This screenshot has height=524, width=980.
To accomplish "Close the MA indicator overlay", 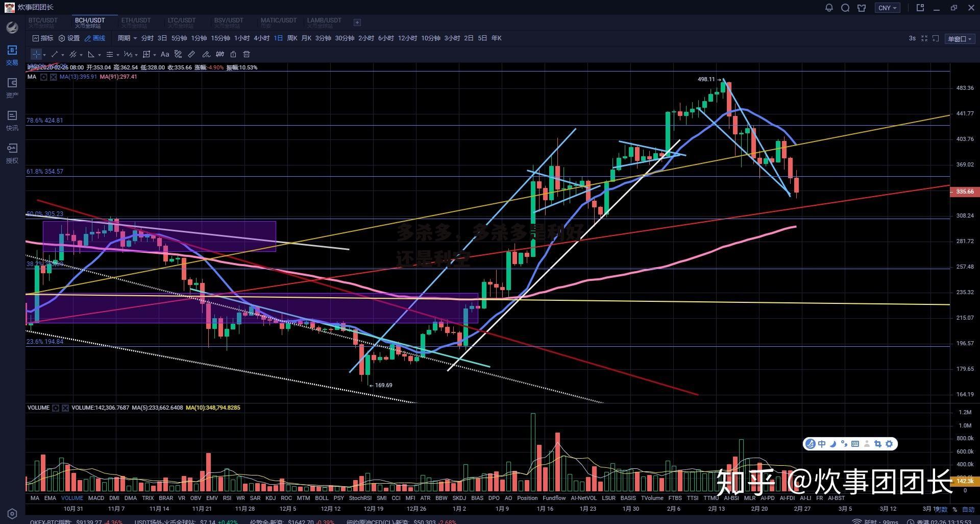I will pyautogui.click(x=54, y=77).
